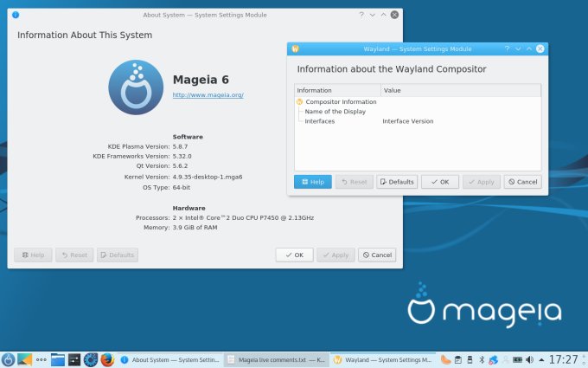This screenshot has width=588, height=368.
Task: Click Defaults in the About System window
Action: pyautogui.click(x=118, y=255)
